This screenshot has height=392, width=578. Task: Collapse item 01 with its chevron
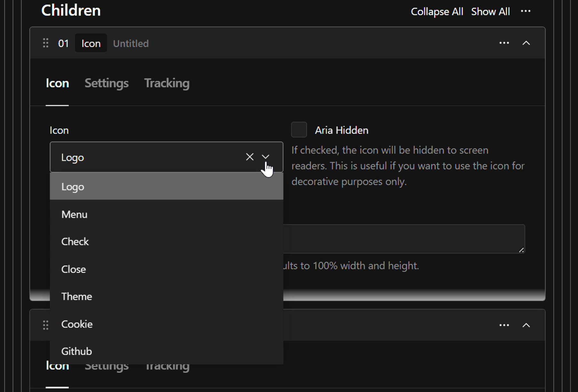[x=526, y=43]
